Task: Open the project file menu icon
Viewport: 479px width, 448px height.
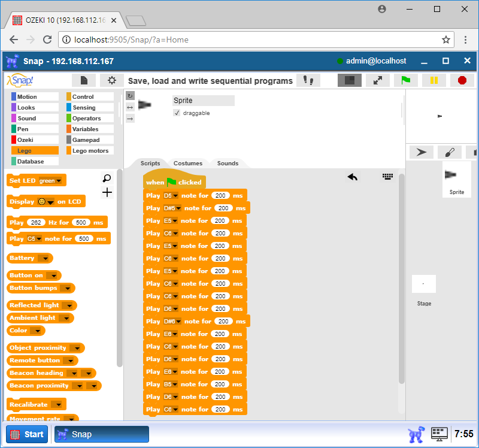Action: pos(84,81)
